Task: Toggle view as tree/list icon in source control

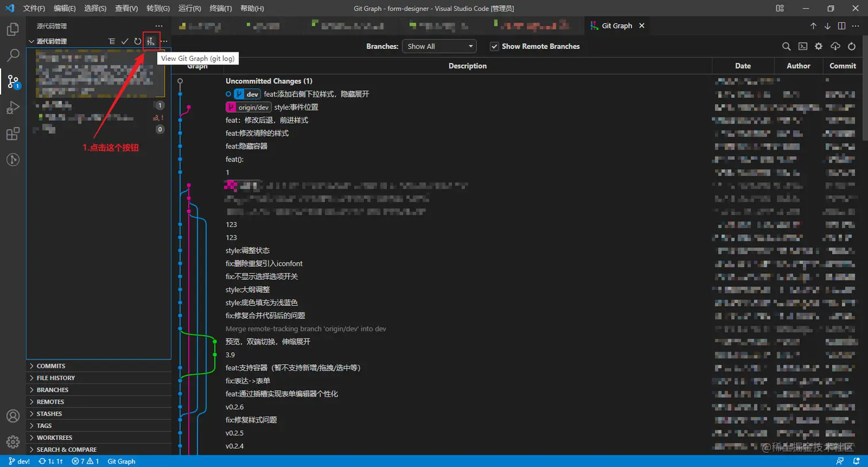Action: point(112,41)
